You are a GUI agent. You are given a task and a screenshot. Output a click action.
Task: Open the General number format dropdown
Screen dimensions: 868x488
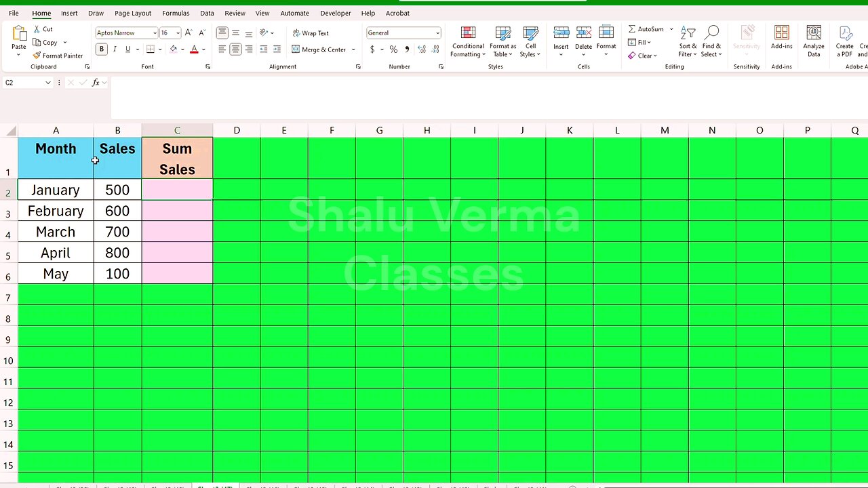coord(437,33)
